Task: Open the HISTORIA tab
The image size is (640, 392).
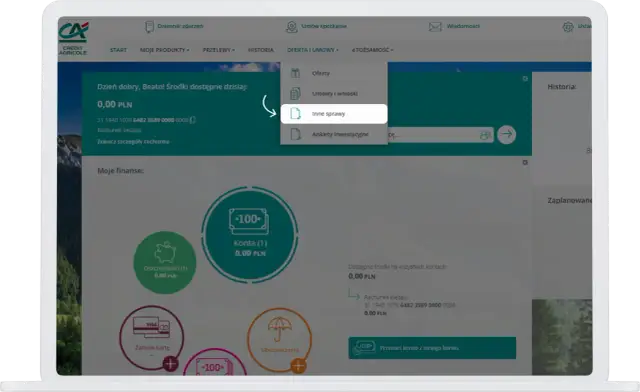Action: (261, 50)
